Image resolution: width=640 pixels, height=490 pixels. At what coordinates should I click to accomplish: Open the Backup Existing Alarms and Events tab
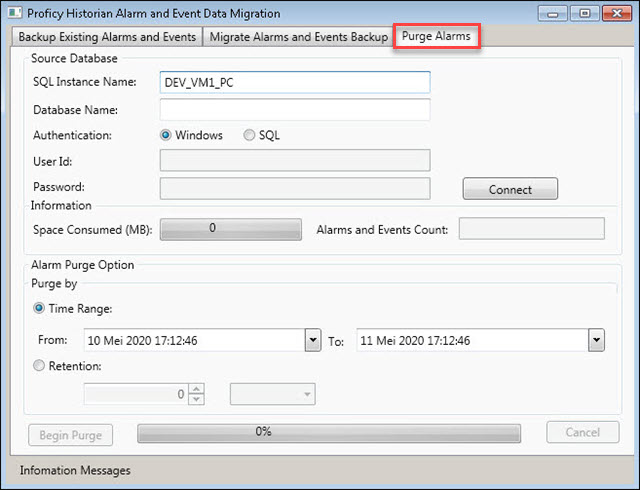pos(107,37)
